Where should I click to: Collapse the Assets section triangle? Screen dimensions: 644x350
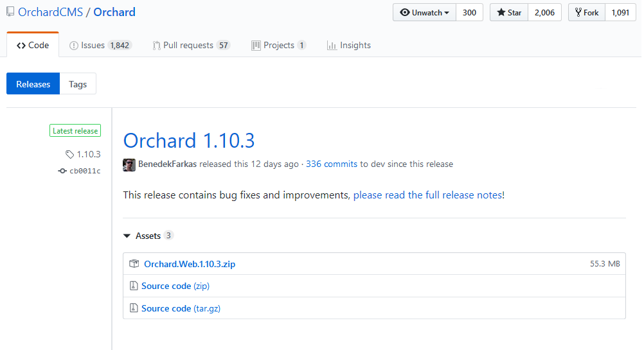[x=127, y=236]
